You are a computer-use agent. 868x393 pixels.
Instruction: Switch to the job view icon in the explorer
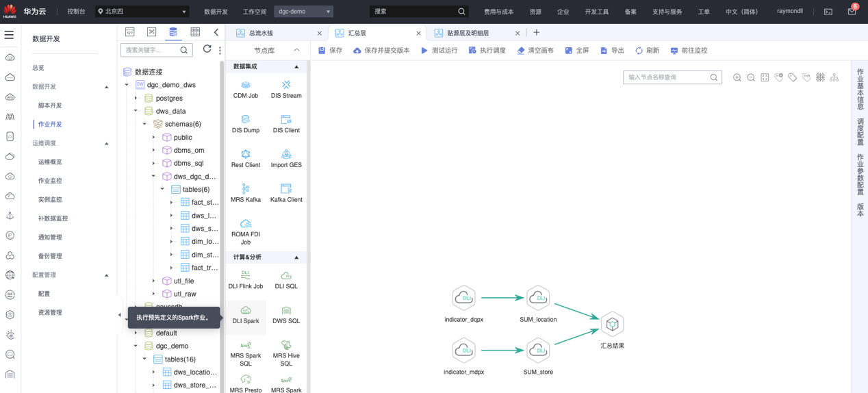tap(152, 32)
